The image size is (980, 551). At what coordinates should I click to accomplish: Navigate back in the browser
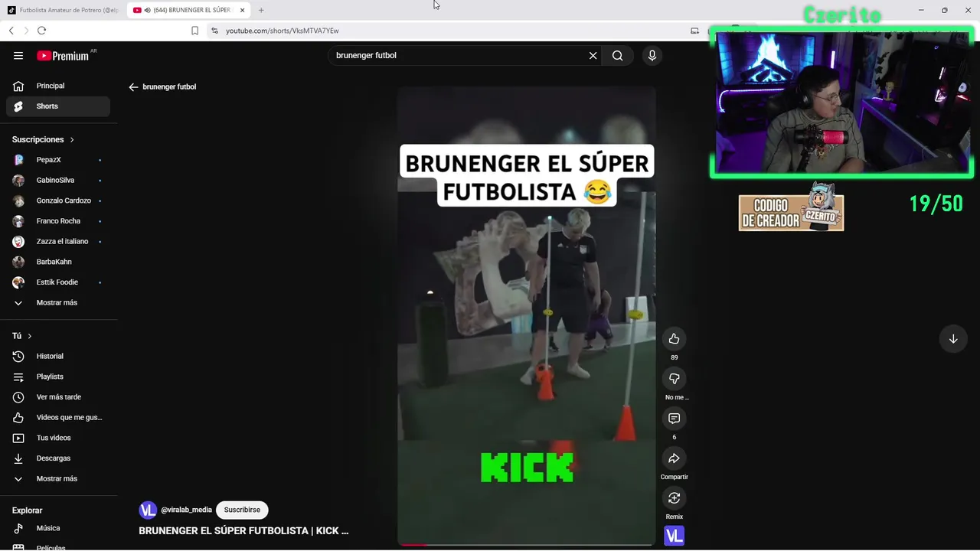[x=11, y=31]
